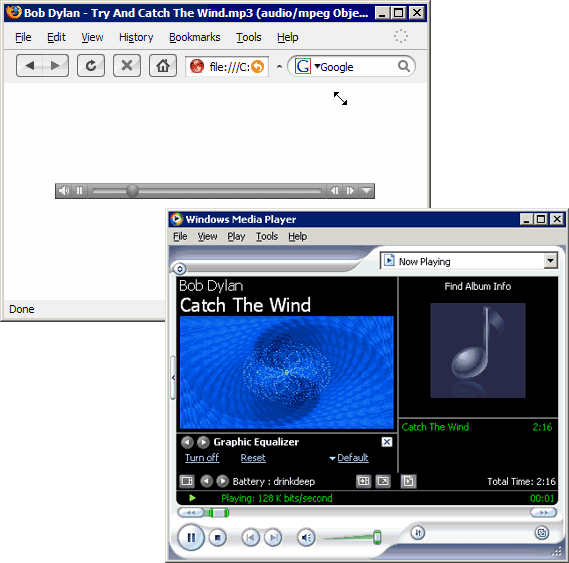The image size is (569, 563).
Task: Open Firefox View menu
Action: [92, 37]
